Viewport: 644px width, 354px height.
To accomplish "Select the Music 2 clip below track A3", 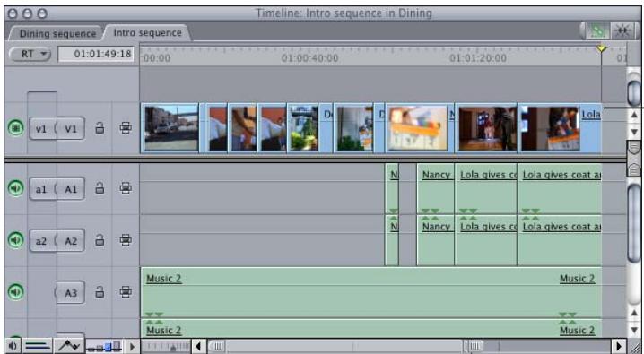I will 371,329.
